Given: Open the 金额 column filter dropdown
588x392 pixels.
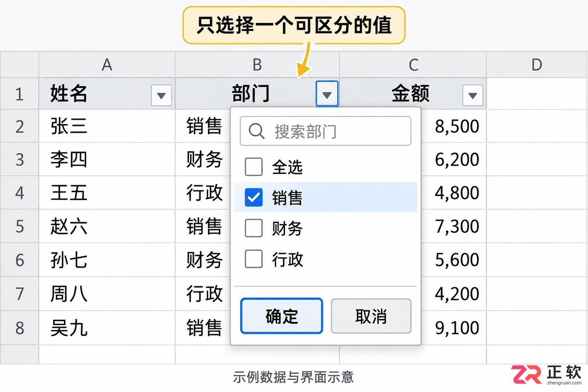Looking at the screenshot, I should coord(472,96).
